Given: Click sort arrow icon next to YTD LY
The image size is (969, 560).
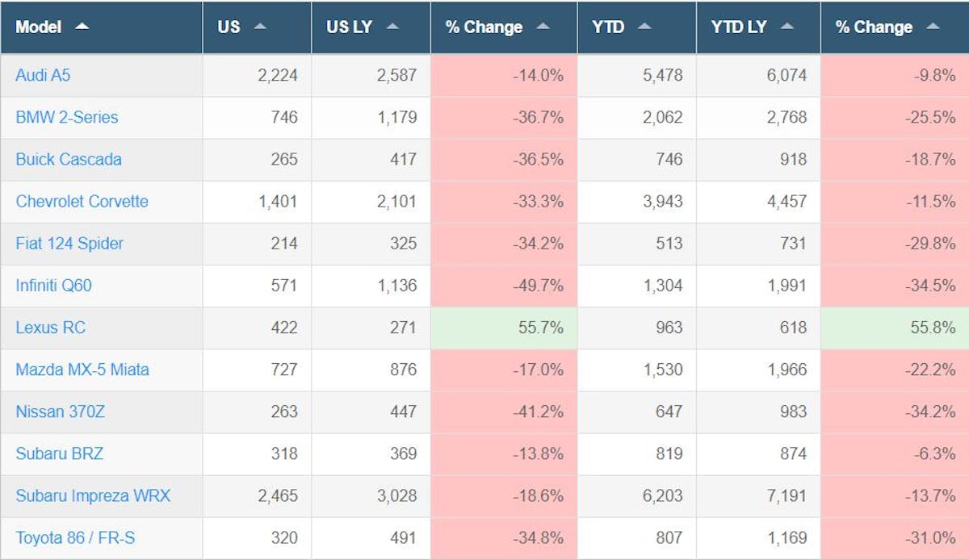Looking at the screenshot, I should pyautogui.click(x=787, y=27).
